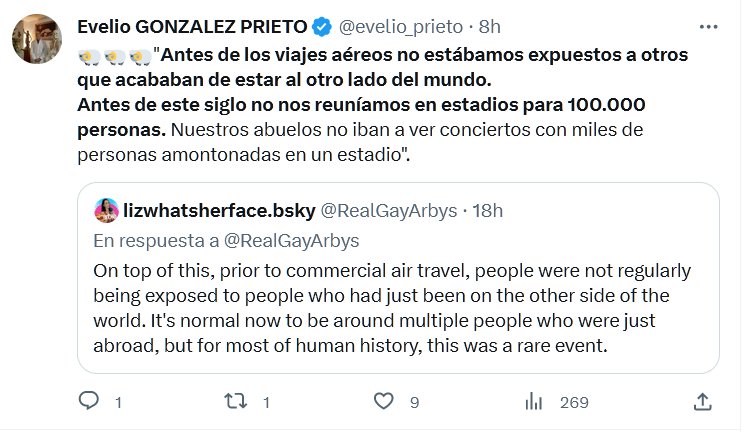Click the reply speech bubble icon
Screen dimensions: 750x432
pyautogui.click(x=88, y=402)
